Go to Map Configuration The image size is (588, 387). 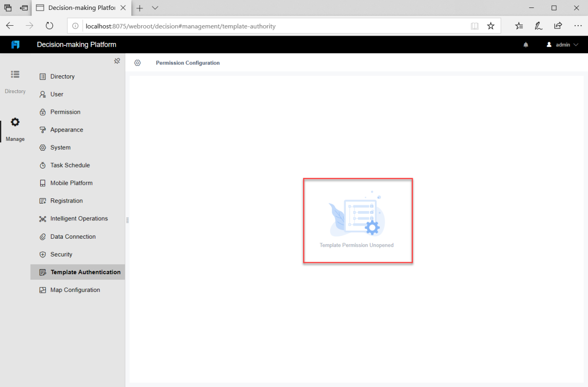pyautogui.click(x=75, y=290)
